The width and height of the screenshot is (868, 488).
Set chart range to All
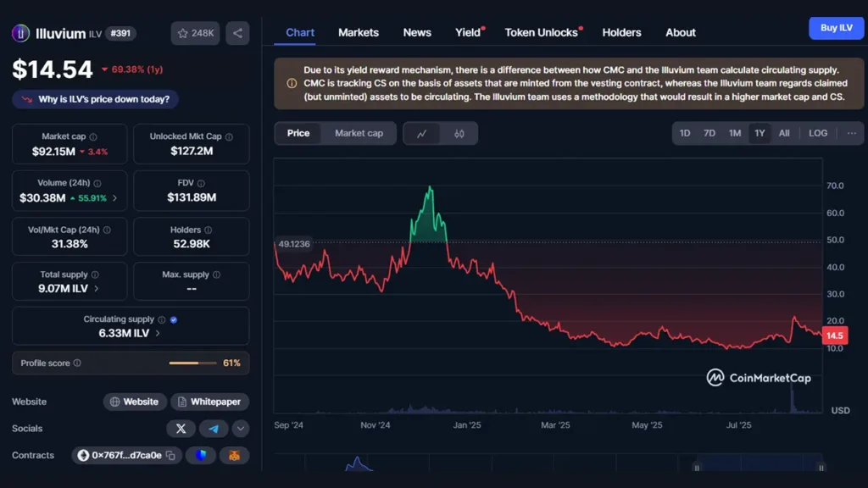pos(784,133)
